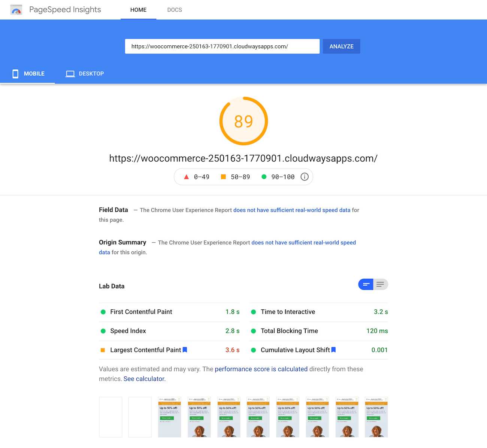Click the green dot next to First Contentful Paint
487x448 pixels.
pyautogui.click(x=103, y=312)
